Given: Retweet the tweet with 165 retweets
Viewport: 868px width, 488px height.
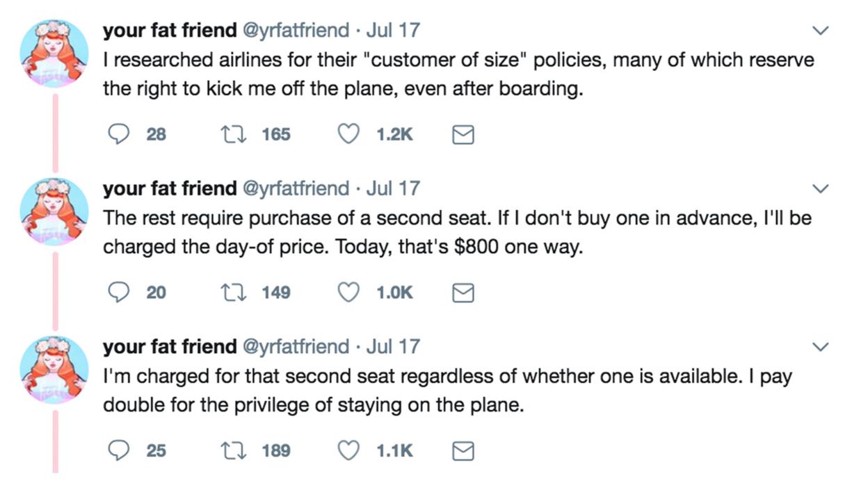Looking at the screenshot, I should click(x=233, y=134).
